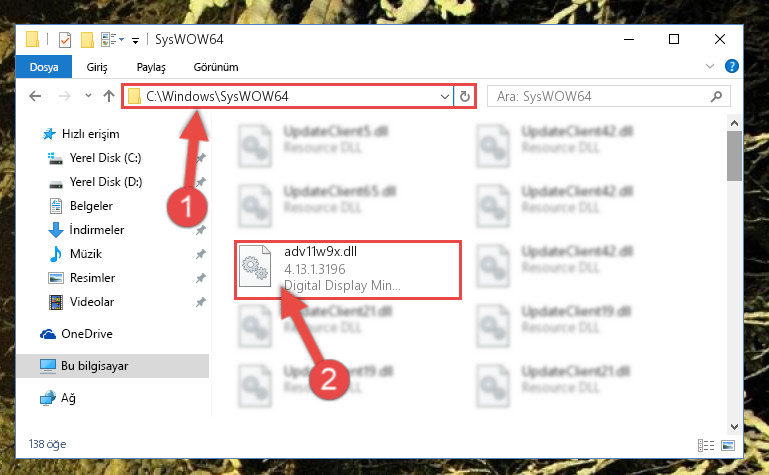Switch to large thumbnails view icon
The height and width of the screenshot is (475, 769).
(x=728, y=445)
